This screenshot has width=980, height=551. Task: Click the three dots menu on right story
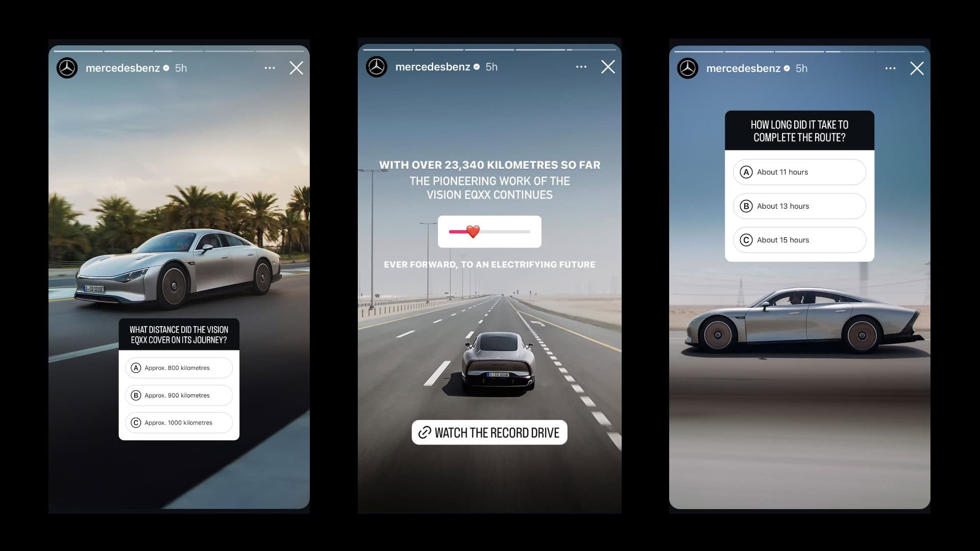click(x=890, y=68)
